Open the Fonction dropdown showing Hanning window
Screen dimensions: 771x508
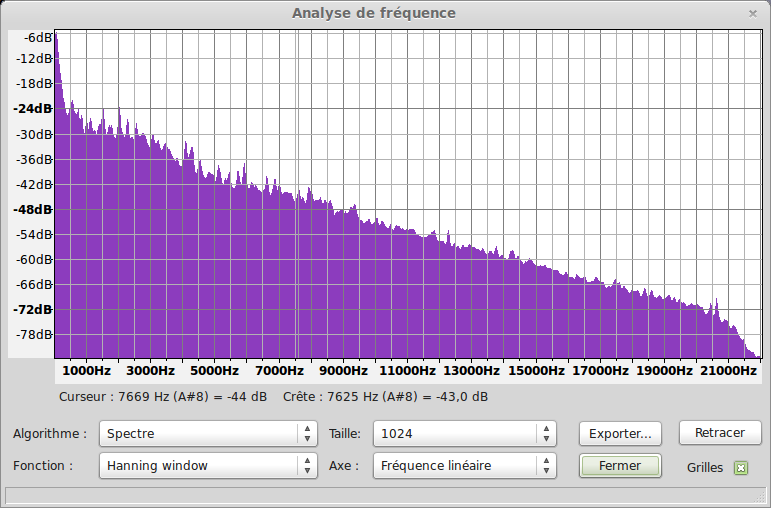coord(208,465)
